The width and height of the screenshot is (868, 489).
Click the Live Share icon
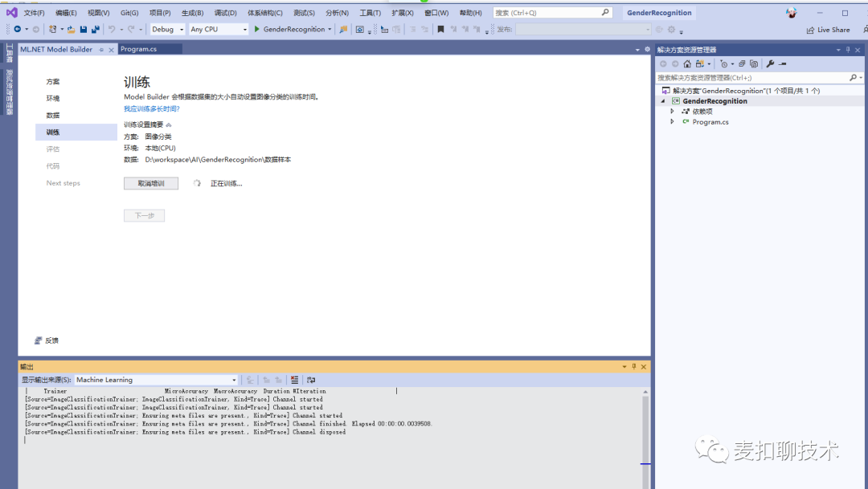tap(810, 30)
